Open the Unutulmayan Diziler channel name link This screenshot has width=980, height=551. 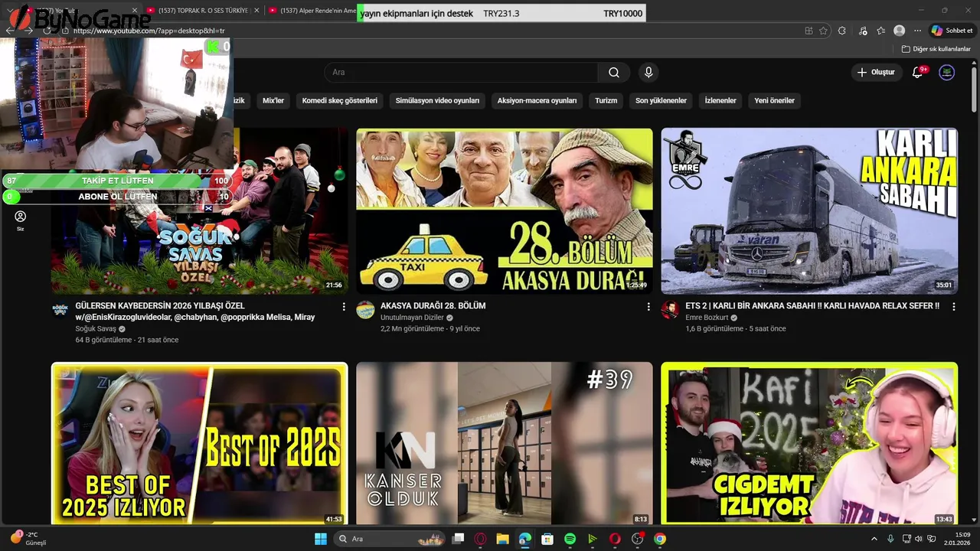pyautogui.click(x=412, y=317)
